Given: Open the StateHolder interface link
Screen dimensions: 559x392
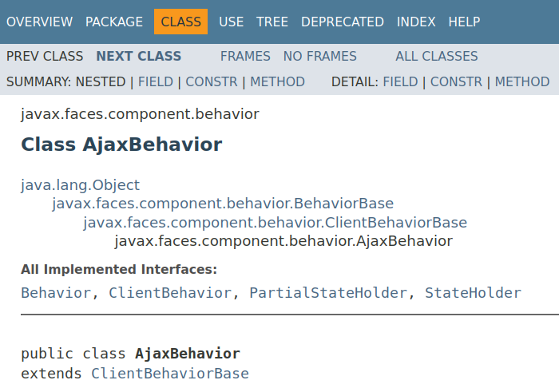Looking at the screenshot, I should 473,293.
